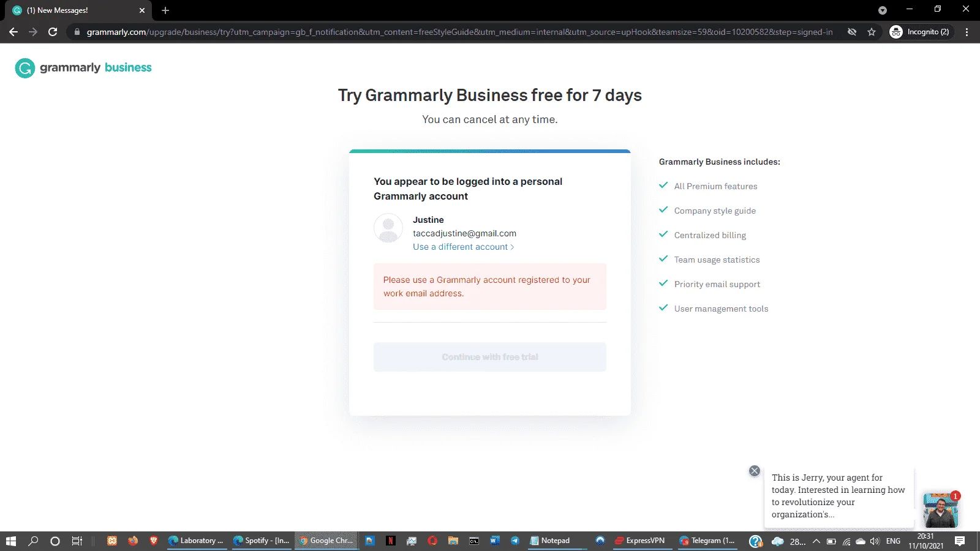Viewport: 980px width, 551px height.
Task: Click the forward navigation arrow
Action: coord(33,32)
